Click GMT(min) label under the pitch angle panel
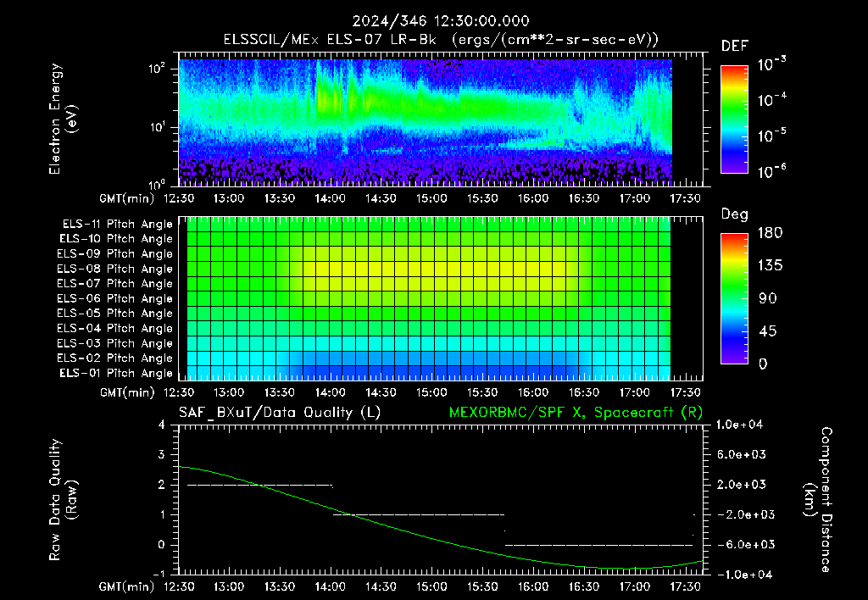 pos(127,392)
